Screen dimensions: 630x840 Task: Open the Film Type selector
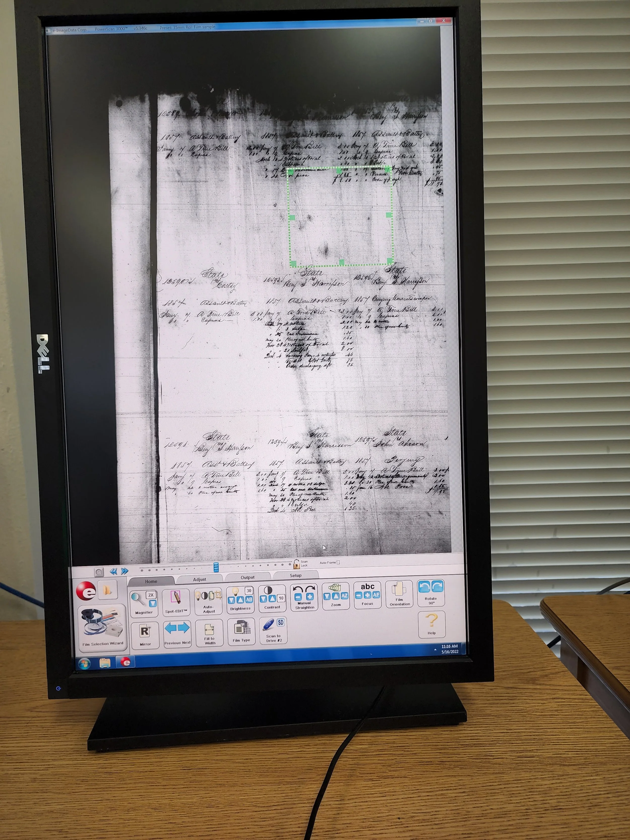[x=241, y=632]
